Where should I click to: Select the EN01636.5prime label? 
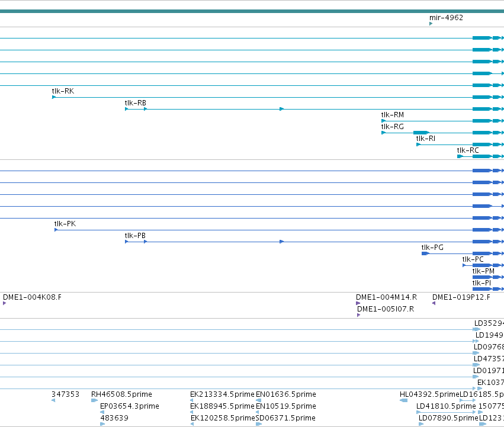[x=285, y=394]
